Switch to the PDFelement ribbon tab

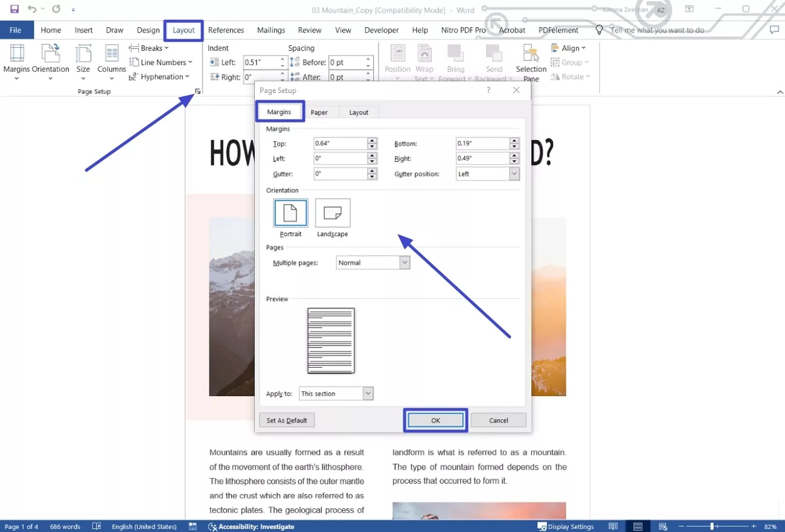[559, 30]
